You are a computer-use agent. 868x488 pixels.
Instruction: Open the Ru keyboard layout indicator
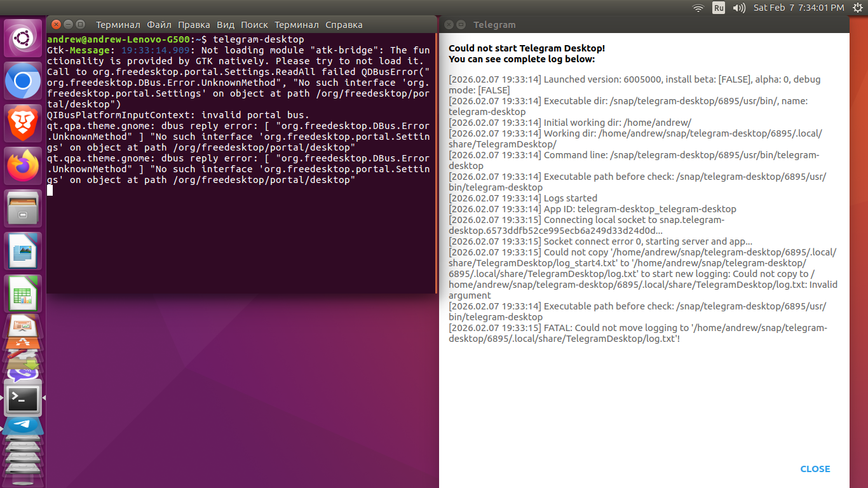point(719,8)
